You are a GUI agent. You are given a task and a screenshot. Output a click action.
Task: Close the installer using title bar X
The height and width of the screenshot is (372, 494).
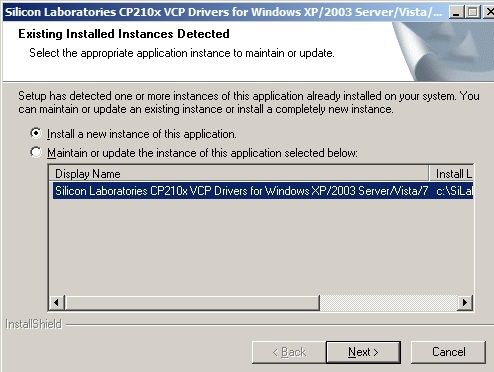click(x=488, y=12)
